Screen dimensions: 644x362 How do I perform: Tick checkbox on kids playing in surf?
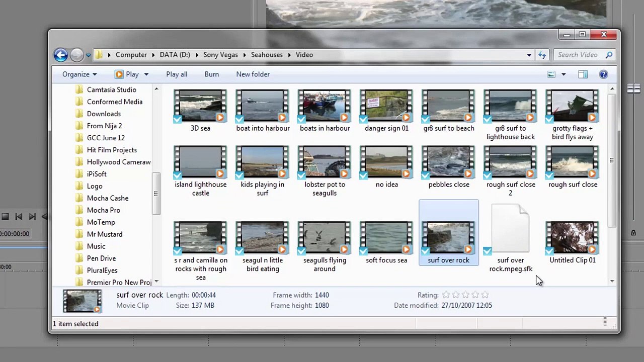click(239, 175)
